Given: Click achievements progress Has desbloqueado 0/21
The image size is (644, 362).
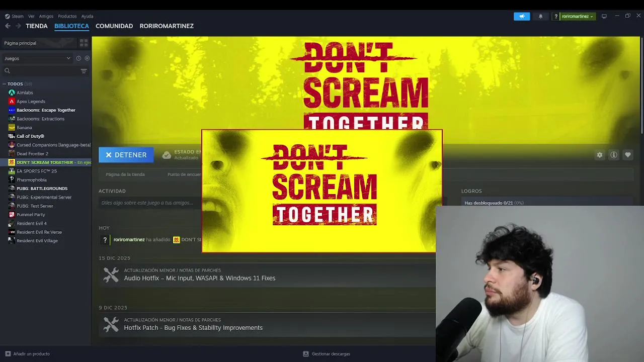Looking at the screenshot, I should coord(494,203).
